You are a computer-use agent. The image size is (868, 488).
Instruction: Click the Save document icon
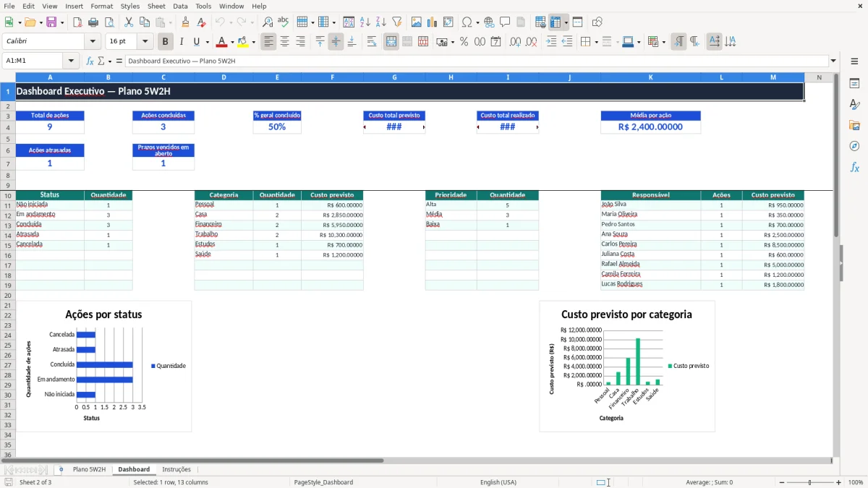(51, 22)
